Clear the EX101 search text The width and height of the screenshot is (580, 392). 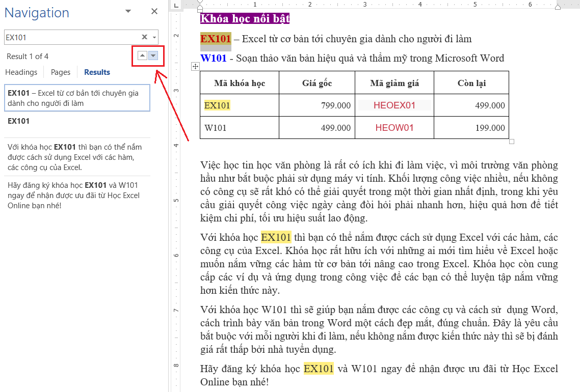[x=144, y=37]
